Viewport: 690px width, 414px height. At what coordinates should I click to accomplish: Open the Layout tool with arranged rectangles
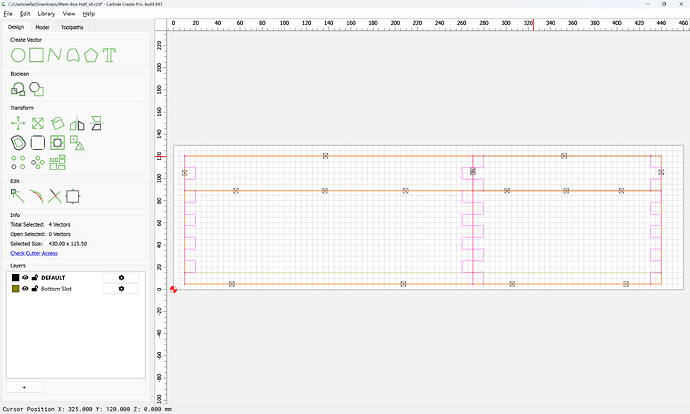58,163
